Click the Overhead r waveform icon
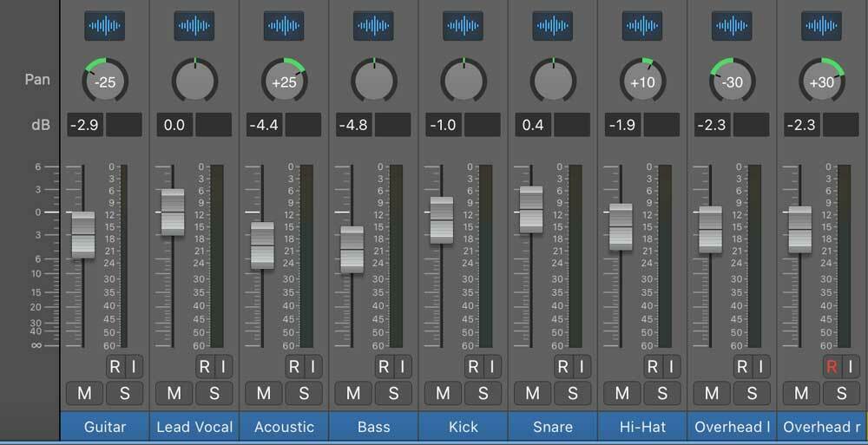The width and height of the screenshot is (868, 445). pyautogui.click(x=821, y=25)
